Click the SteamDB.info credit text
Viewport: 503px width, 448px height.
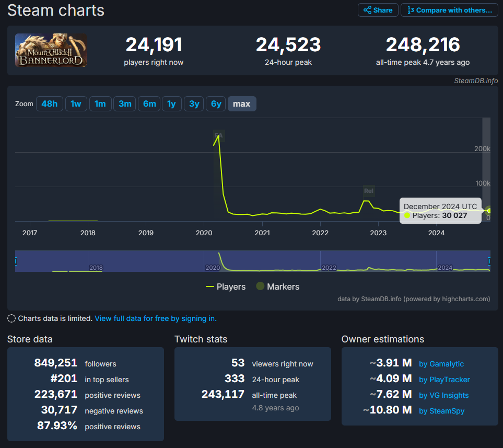click(x=476, y=81)
